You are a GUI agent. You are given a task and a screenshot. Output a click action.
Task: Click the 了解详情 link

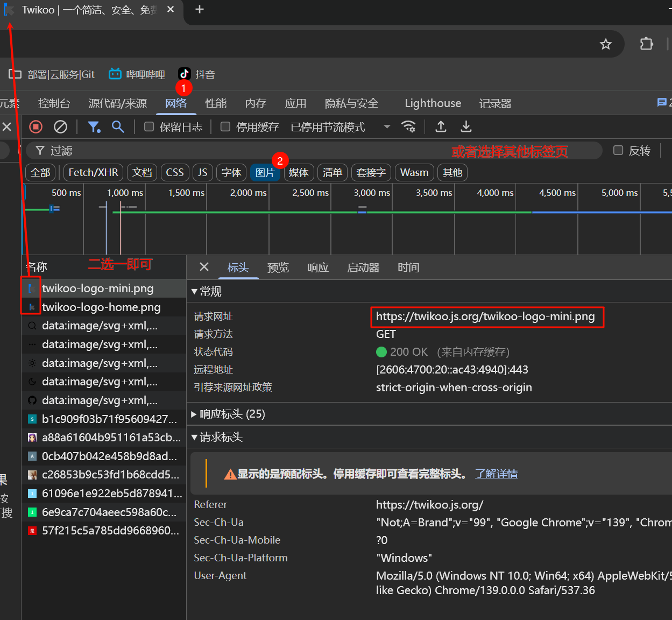[x=496, y=474]
